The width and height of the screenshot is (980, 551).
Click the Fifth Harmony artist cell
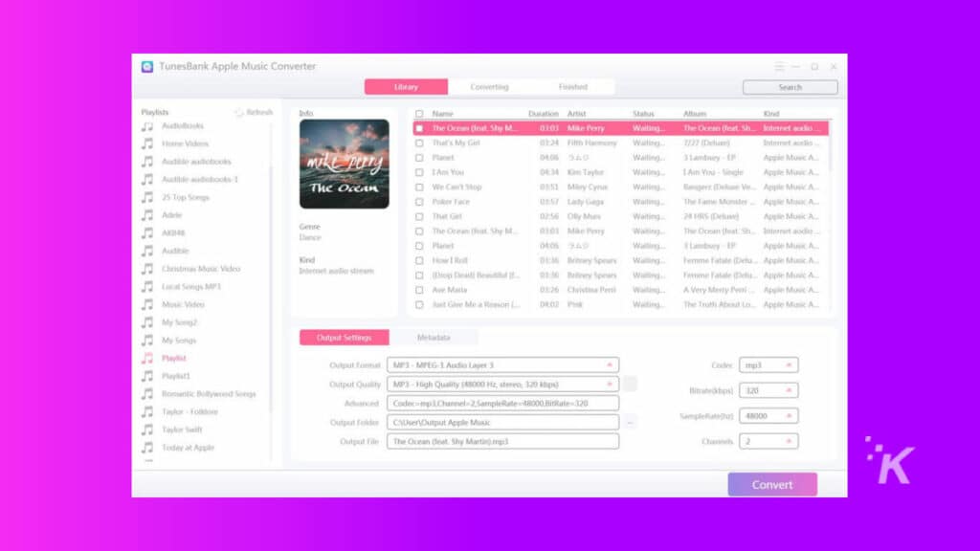pyautogui.click(x=591, y=143)
